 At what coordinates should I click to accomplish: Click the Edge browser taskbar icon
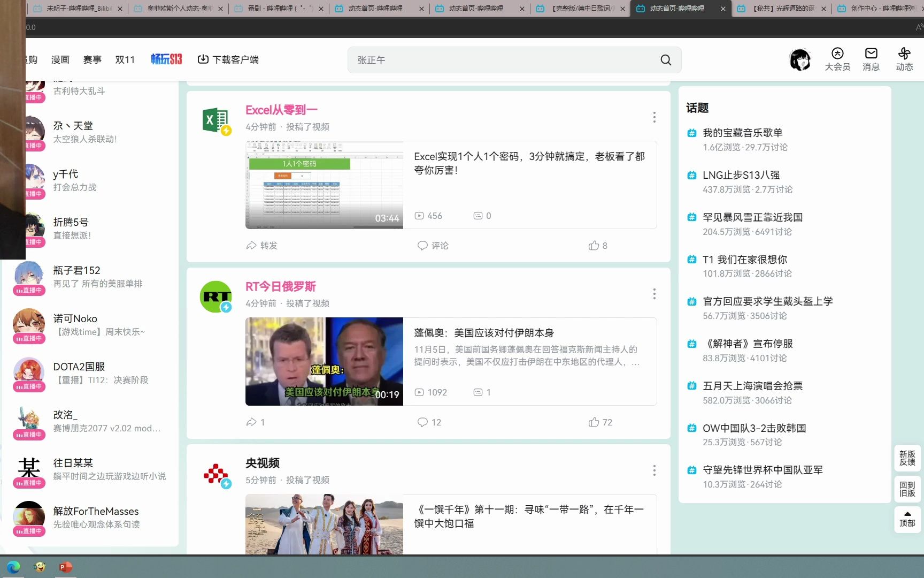pos(13,567)
